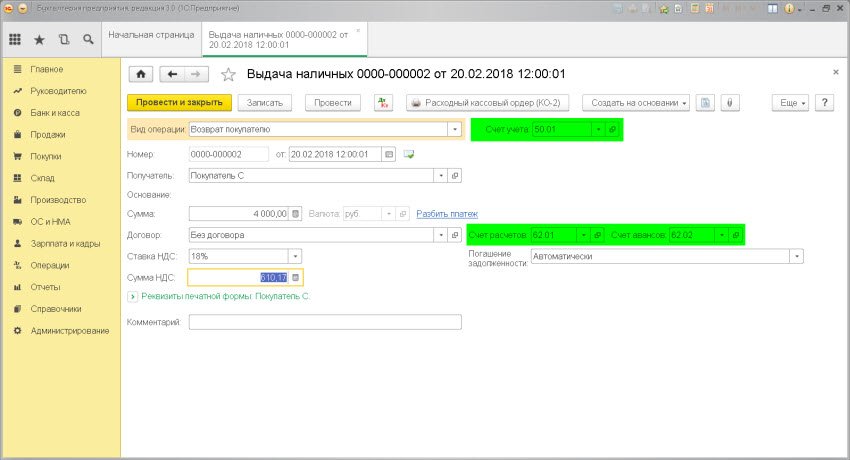Open history icon in top panel
Image resolution: width=850 pixels, height=460 pixels.
coord(64,40)
